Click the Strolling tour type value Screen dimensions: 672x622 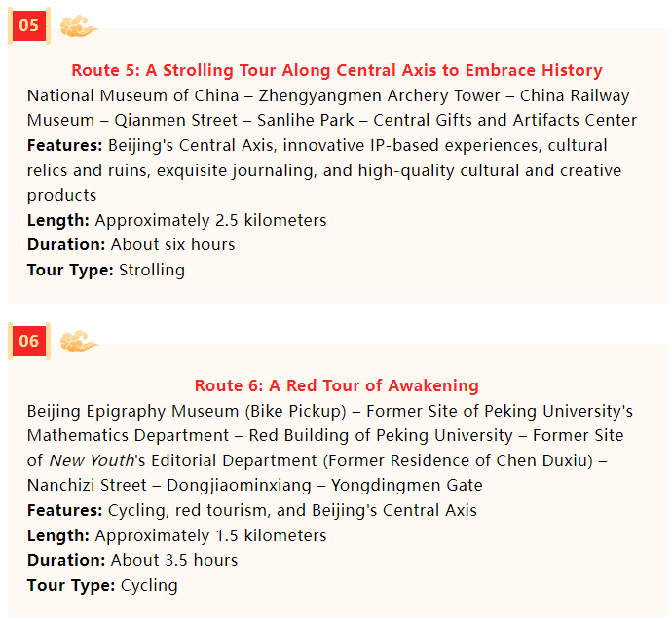tap(152, 271)
